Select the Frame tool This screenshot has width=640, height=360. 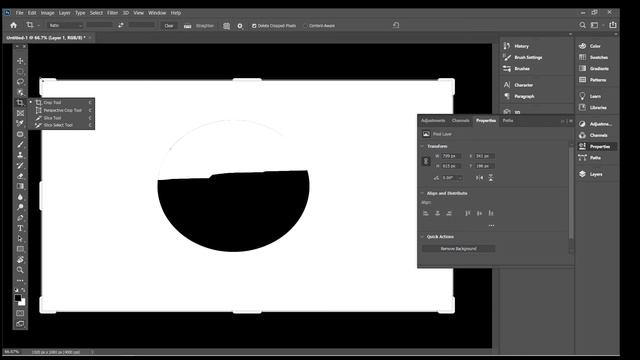(x=20, y=113)
